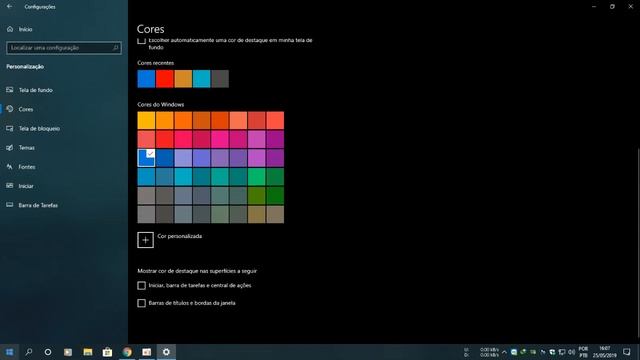Check 'Barras de títulos e bordas da janela'
The width and height of the screenshot is (640, 360).
141,303
